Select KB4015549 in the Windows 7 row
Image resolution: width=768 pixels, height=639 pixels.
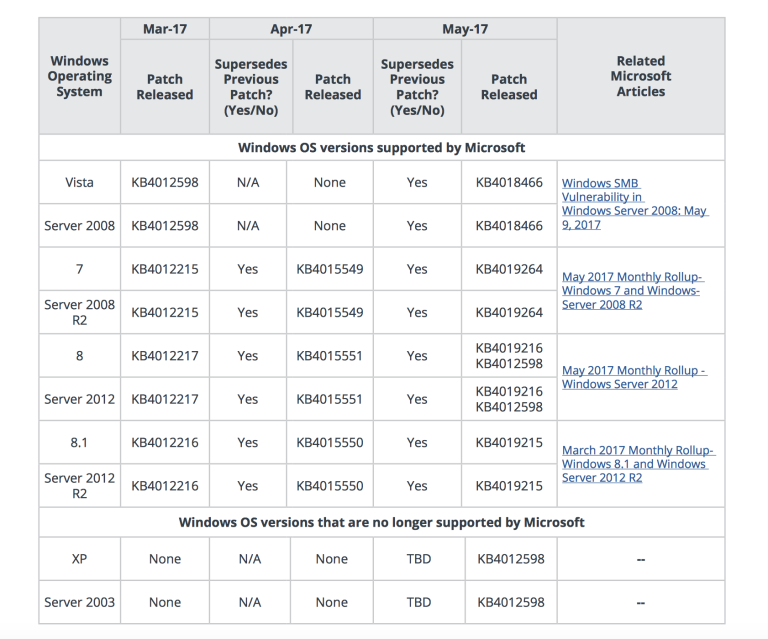[x=330, y=269]
